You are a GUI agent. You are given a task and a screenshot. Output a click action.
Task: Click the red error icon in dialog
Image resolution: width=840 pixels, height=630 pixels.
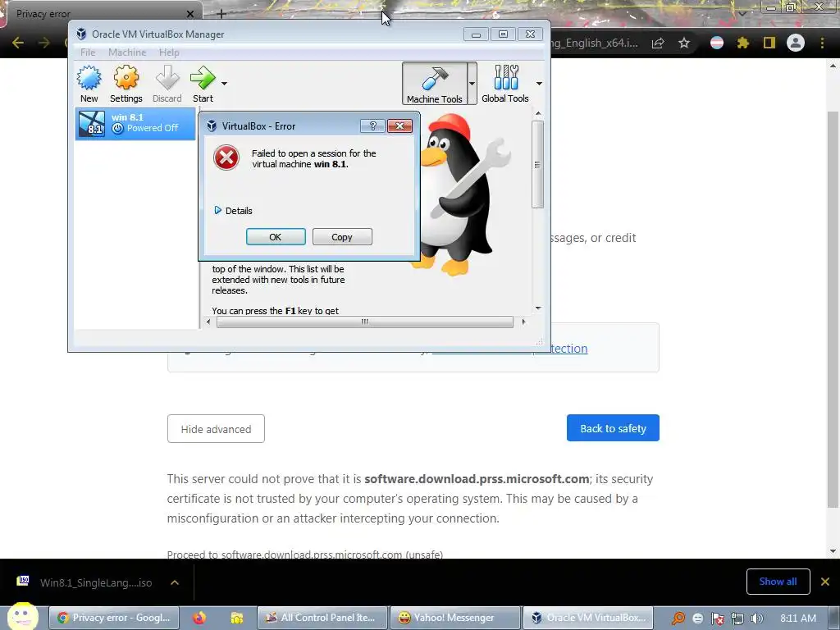[x=226, y=157]
